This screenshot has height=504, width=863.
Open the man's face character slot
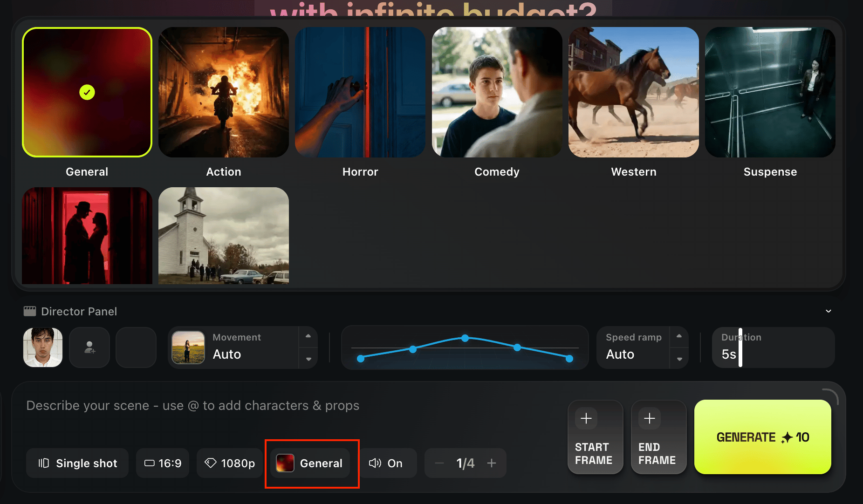43,347
